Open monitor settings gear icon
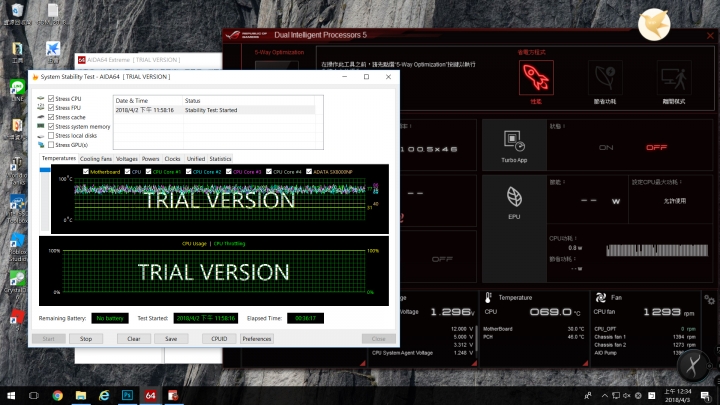The width and height of the screenshot is (720, 405). pos(709,300)
